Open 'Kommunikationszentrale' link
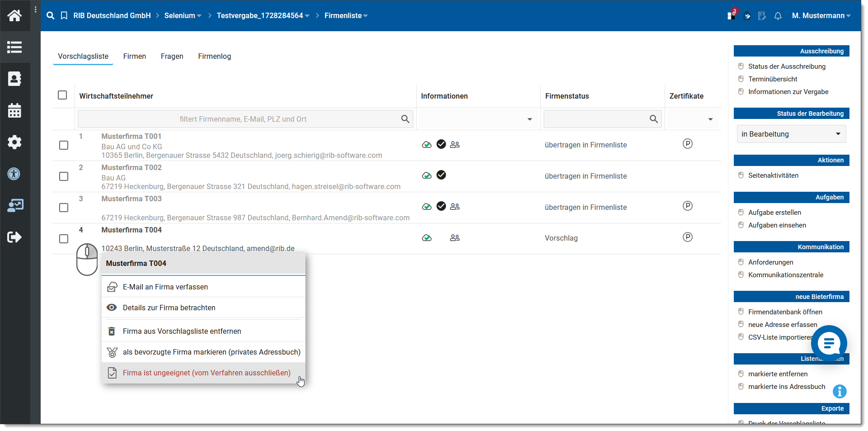This screenshot has height=431, width=868. point(785,275)
